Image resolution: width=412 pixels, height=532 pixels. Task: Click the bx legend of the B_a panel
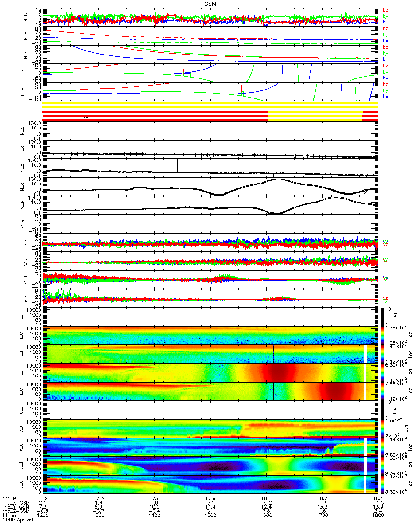pyautogui.click(x=385, y=59)
